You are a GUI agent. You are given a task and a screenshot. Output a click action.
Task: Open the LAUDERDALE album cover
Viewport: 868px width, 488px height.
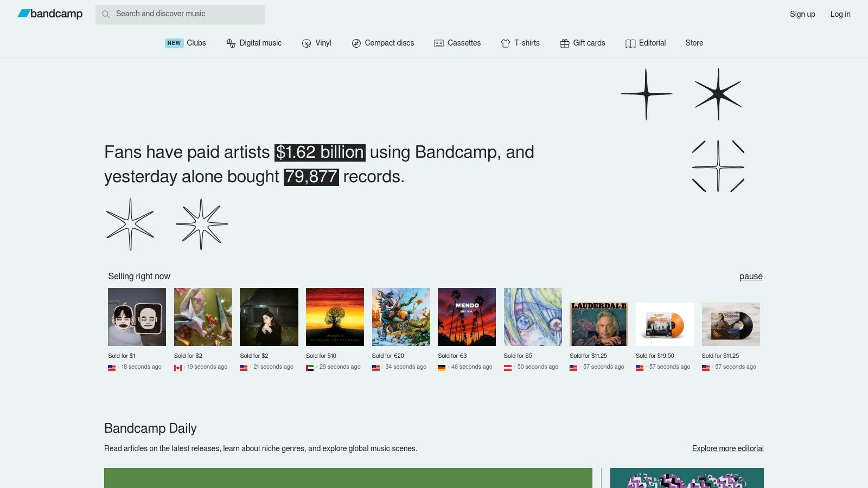(599, 324)
